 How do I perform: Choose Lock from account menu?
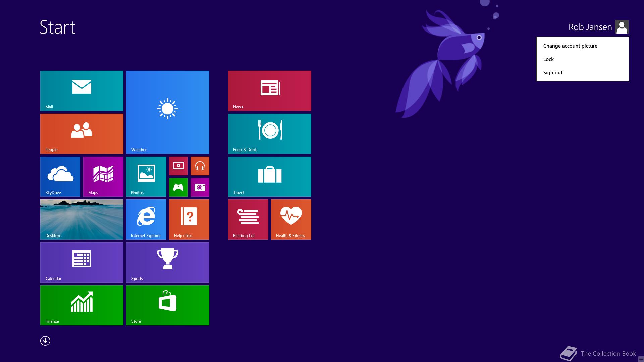(548, 59)
